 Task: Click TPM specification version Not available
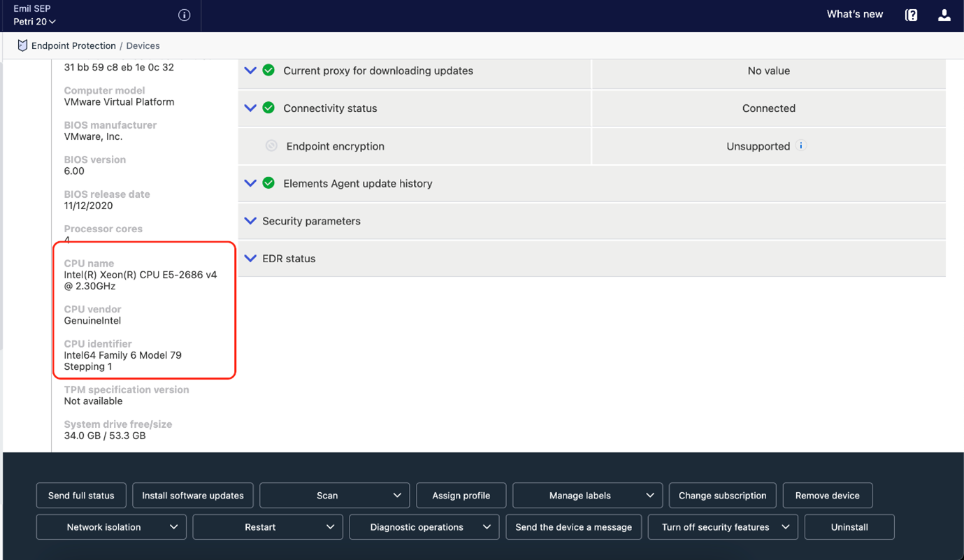pos(93,401)
